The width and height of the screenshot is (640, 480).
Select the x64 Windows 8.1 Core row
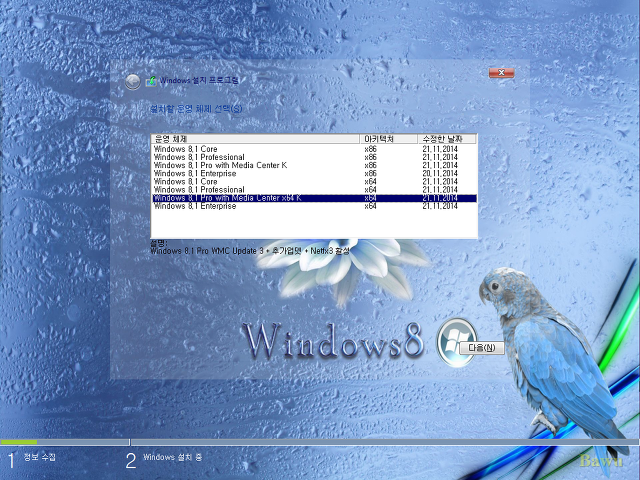(314, 182)
